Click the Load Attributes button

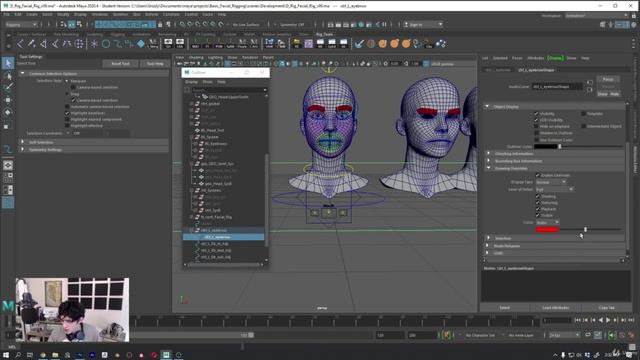(556, 307)
